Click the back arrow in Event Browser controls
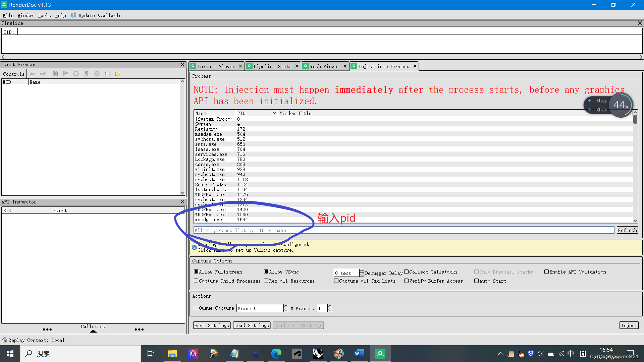The height and width of the screenshot is (362, 644). (33, 74)
